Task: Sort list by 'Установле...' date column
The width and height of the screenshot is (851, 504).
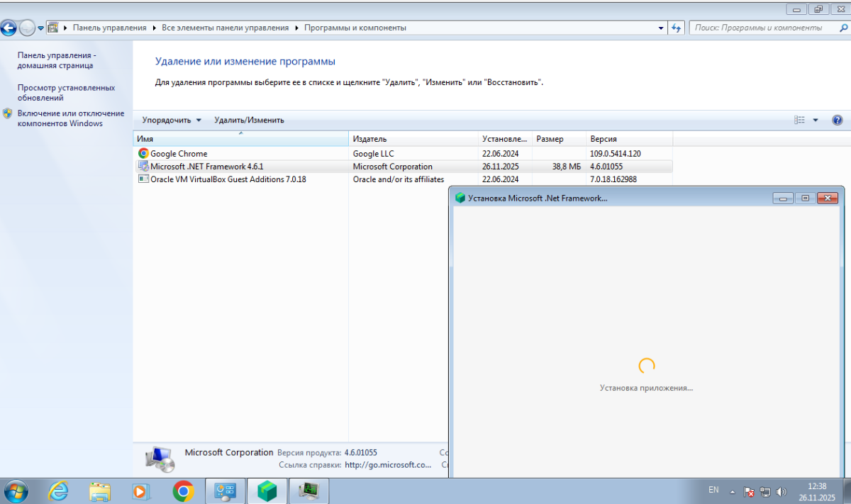Action: (506, 139)
